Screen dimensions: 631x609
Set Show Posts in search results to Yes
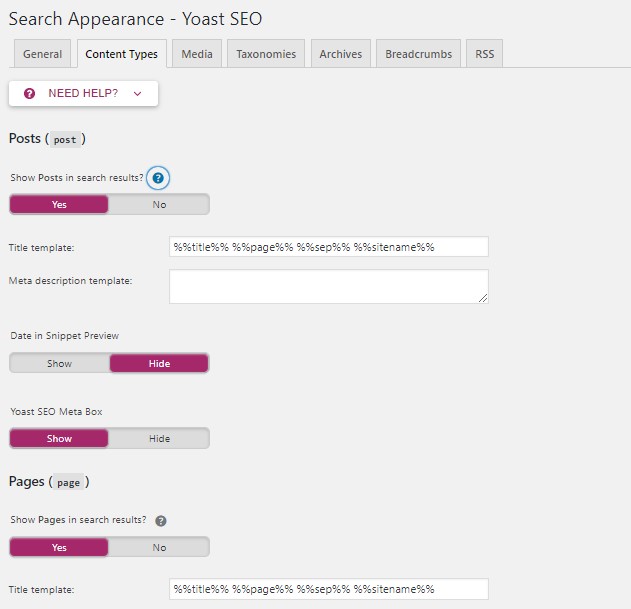[x=59, y=204]
